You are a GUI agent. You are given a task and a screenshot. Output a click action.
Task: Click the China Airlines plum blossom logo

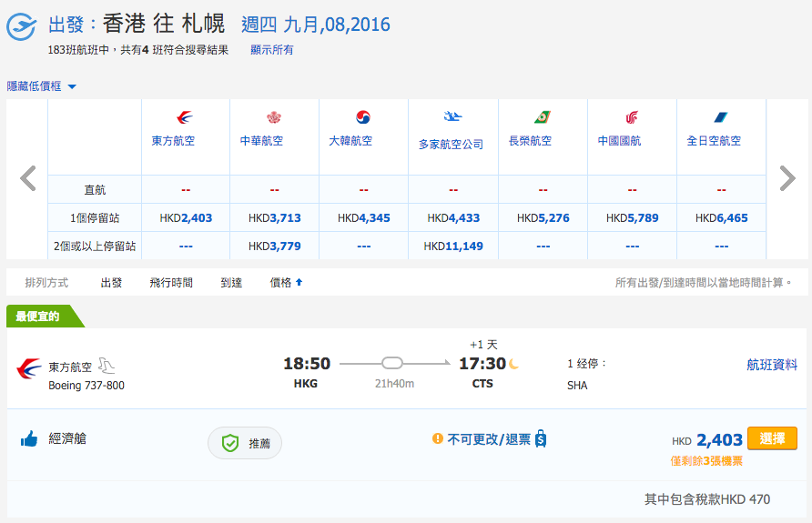tap(274, 117)
